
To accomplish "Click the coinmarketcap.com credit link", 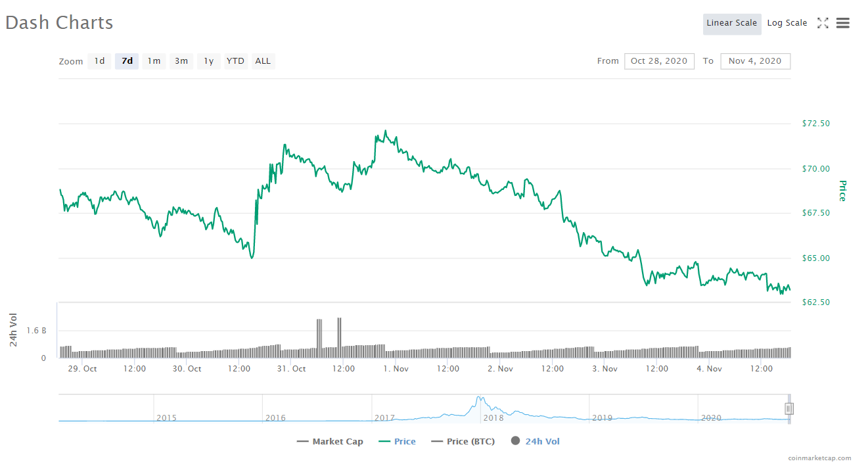I will [x=820, y=458].
